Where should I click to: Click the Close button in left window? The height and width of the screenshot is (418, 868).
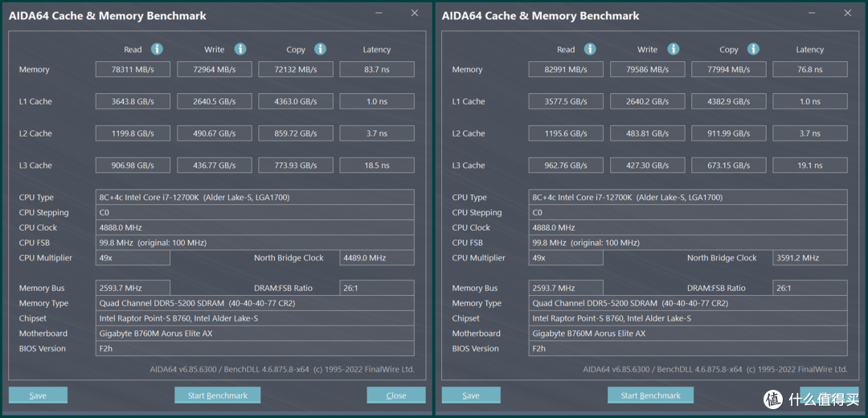[396, 395]
